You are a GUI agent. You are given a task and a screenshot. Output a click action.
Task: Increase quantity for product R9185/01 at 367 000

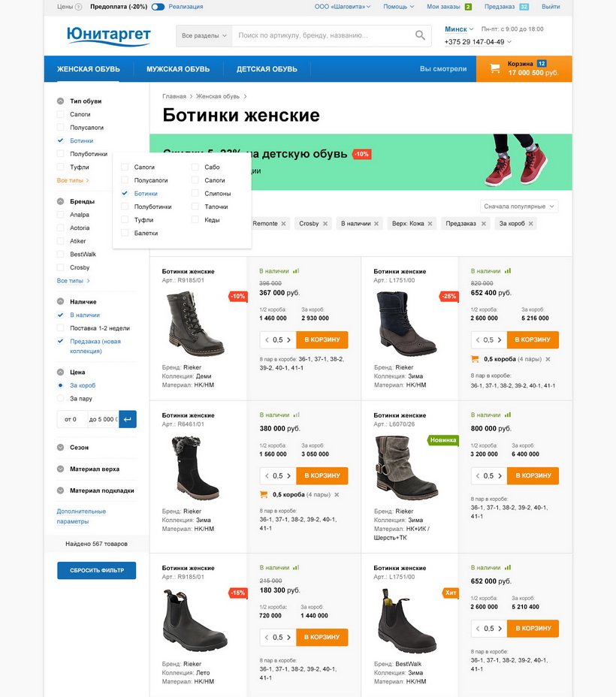tap(289, 340)
